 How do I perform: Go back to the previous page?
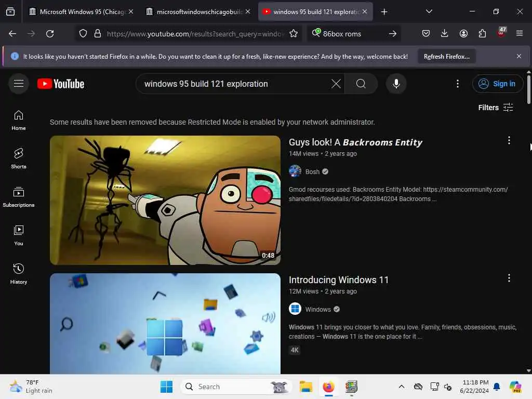(x=12, y=34)
